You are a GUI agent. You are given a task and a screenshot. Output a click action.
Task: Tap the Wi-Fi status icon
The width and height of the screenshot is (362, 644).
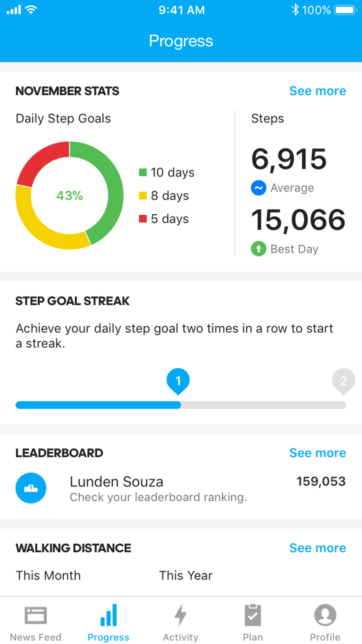pyautogui.click(x=31, y=10)
